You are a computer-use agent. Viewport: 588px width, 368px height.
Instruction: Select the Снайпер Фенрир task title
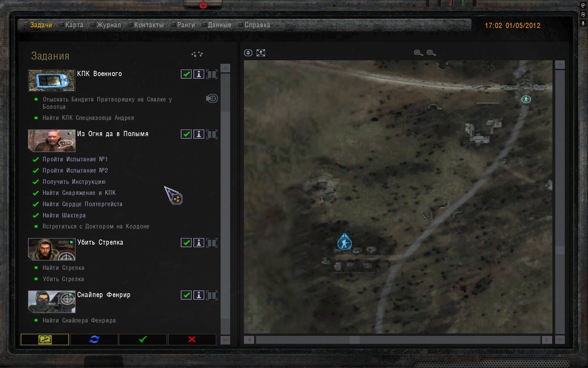104,295
